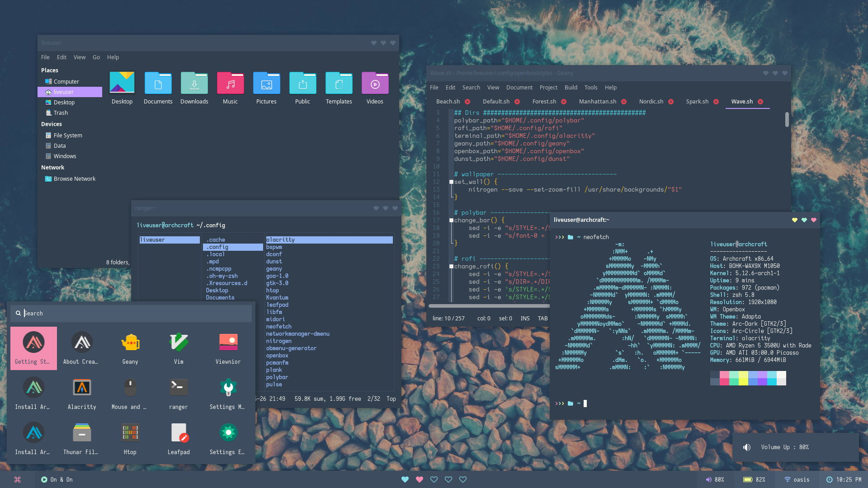The height and width of the screenshot is (488, 868).
Task: Select the .config entry in ranger
Action: 233,247
